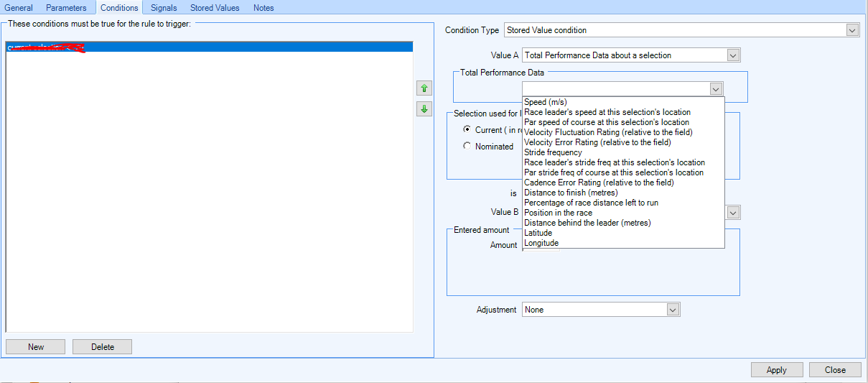Choose Race leader's speed at this selection's location

coord(623,112)
